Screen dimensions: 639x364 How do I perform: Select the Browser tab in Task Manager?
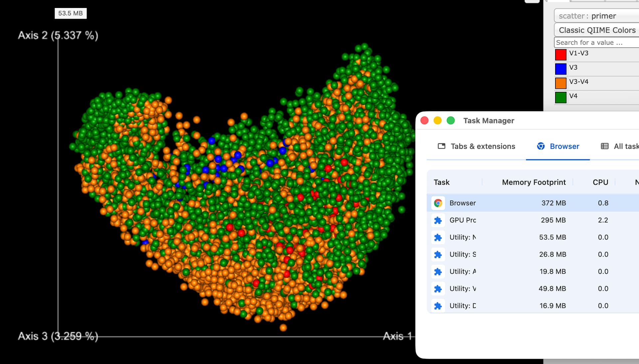pyautogui.click(x=558, y=146)
